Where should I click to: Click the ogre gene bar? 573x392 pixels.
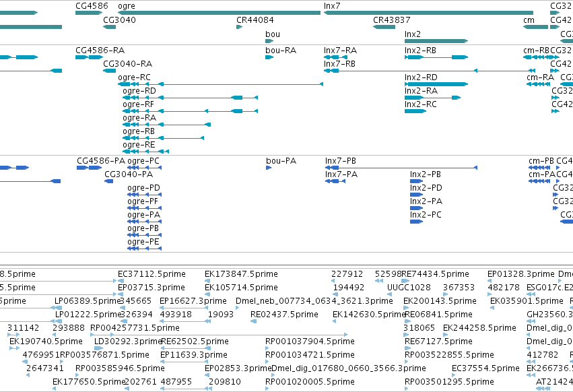tap(220, 13)
